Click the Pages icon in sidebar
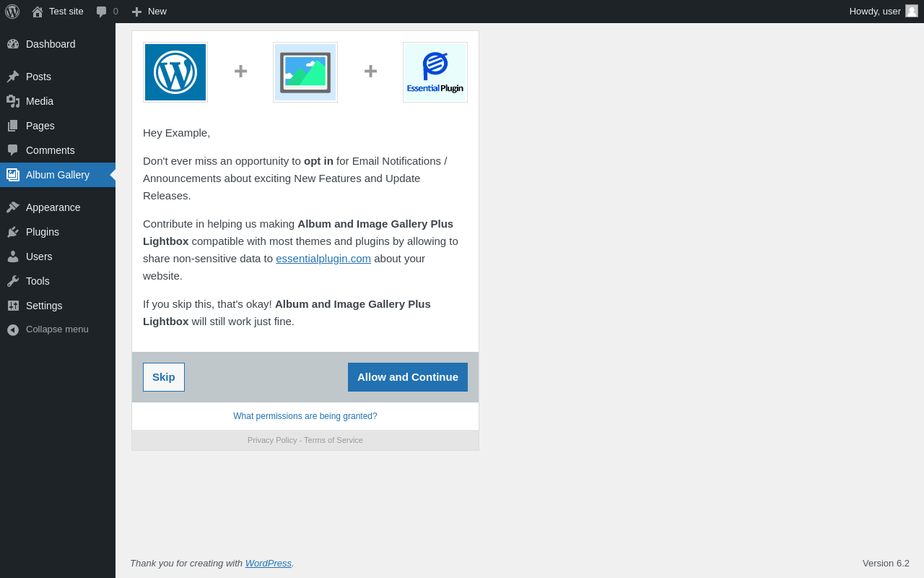The width and height of the screenshot is (924, 578). tap(13, 126)
